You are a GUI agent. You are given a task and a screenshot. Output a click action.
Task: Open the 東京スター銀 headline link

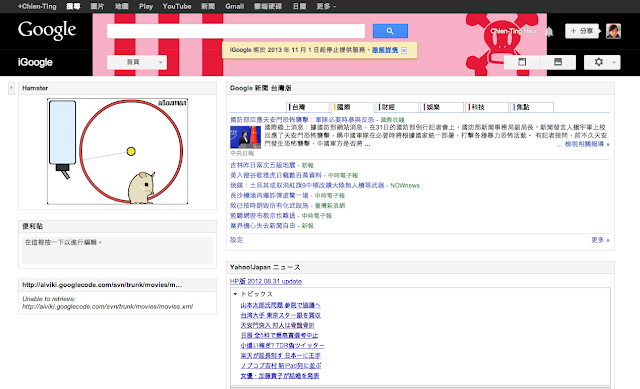click(280, 315)
